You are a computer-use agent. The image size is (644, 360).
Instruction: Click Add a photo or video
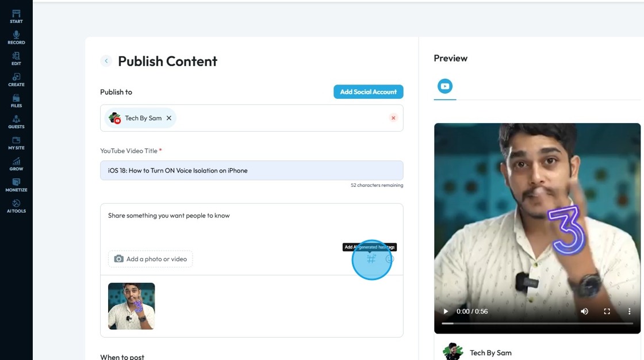coord(150,259)
